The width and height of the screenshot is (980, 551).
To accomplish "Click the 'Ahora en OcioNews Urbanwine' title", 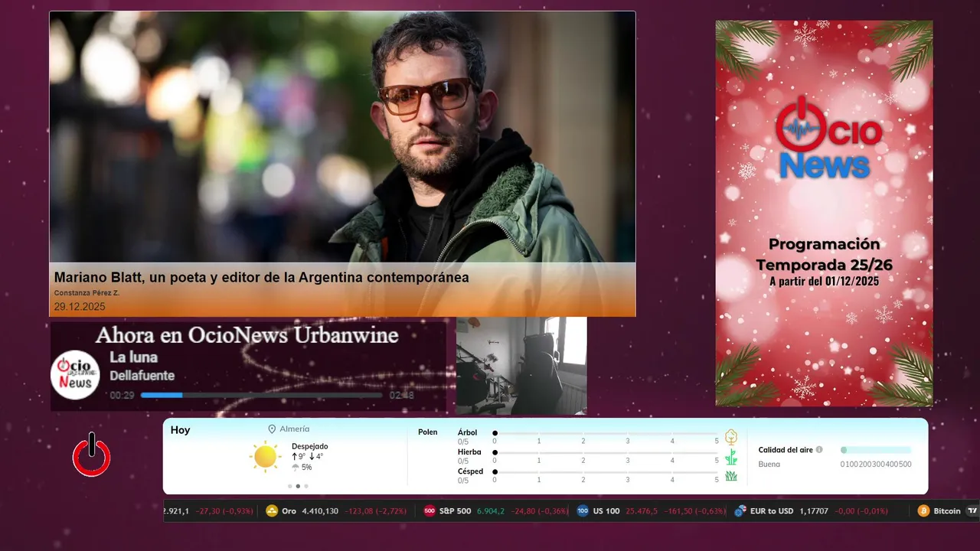I will click(x=247, y=335).
